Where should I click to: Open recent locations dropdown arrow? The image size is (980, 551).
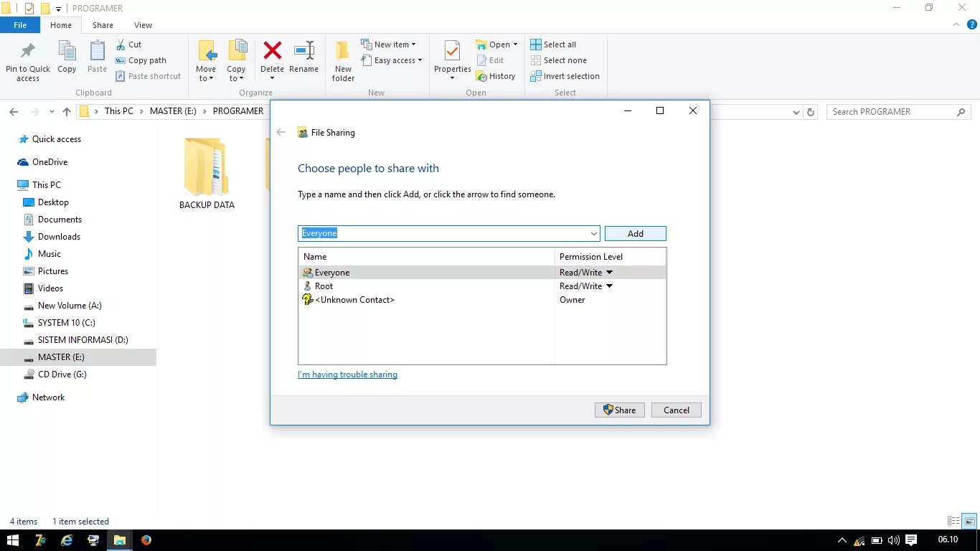coord(52,112)
